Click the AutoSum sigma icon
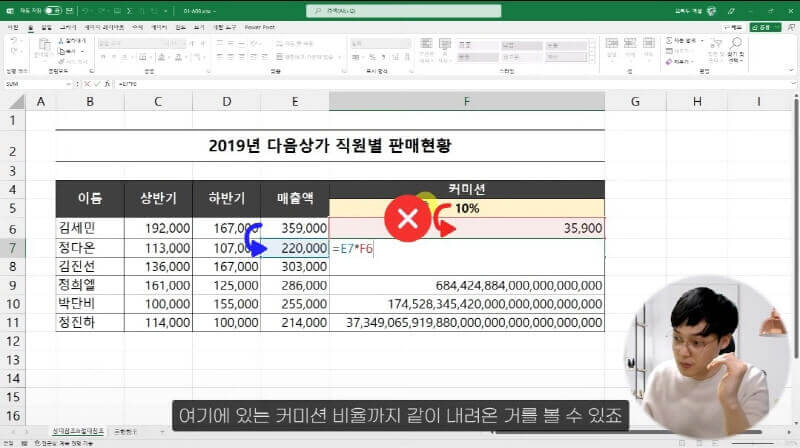800x448 pixels. click(669, 40)
